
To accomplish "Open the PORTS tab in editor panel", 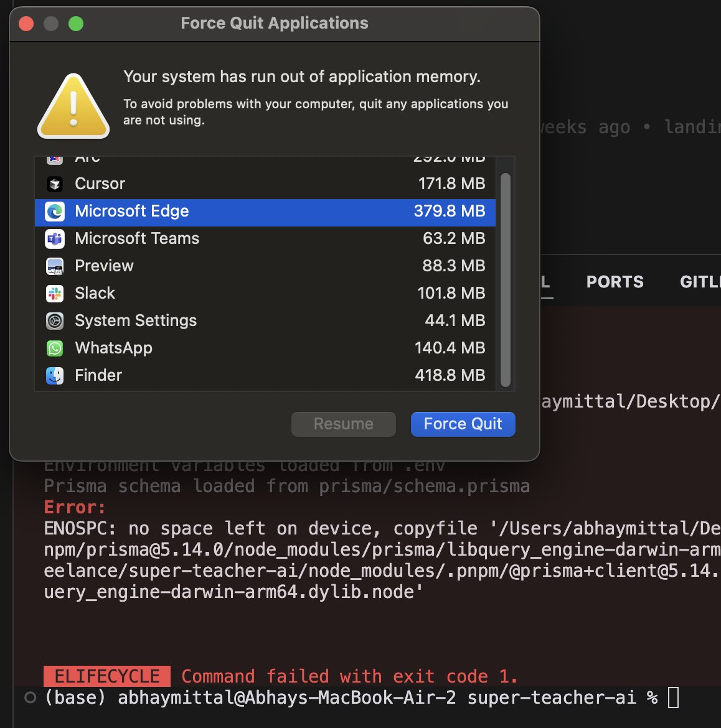I will [x=615, y=282].
